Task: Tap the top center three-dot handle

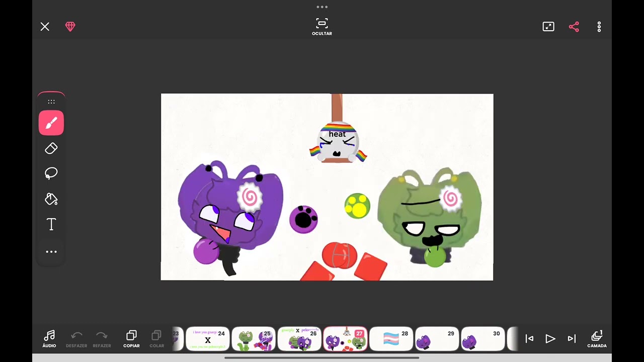Action: [322, 7]
